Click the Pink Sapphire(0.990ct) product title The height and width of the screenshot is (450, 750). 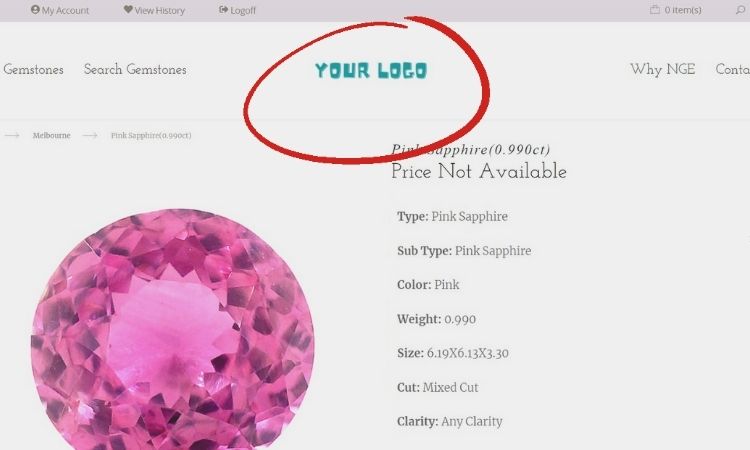coord(471,150)
